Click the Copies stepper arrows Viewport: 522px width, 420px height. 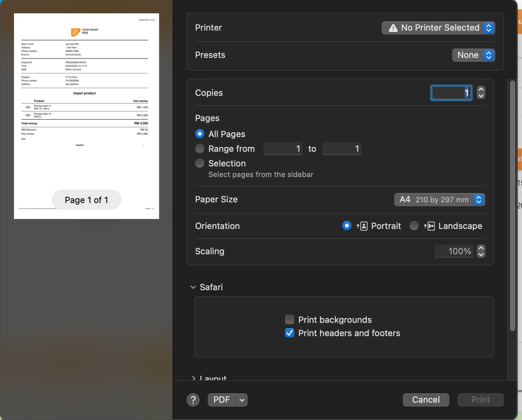click(481, 93)
